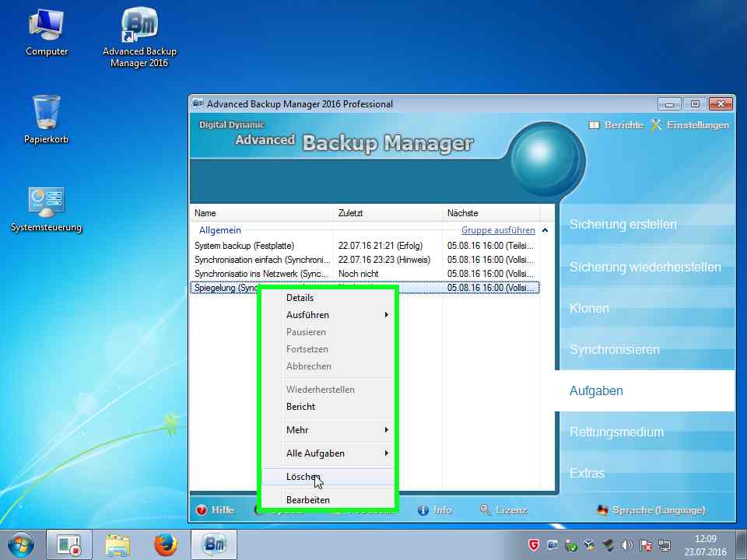Click the tray icon with the green checkmark
The image size is (747, 560).
[x=570, y=544]
